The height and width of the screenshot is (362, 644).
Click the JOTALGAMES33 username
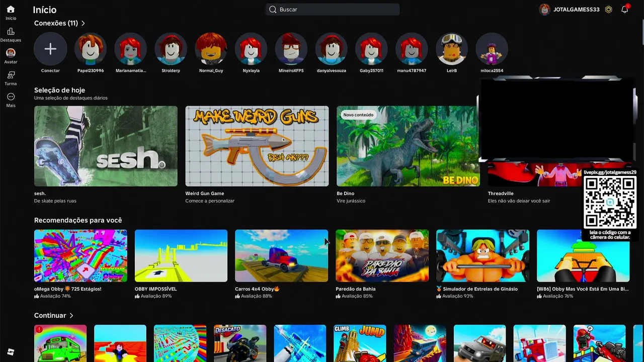pos(577,10)
